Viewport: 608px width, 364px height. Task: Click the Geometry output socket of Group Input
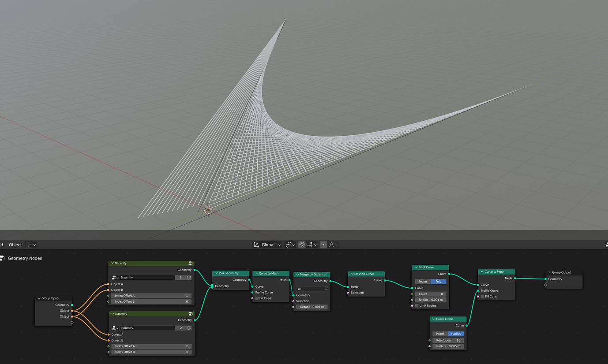[x=72, y=305]
